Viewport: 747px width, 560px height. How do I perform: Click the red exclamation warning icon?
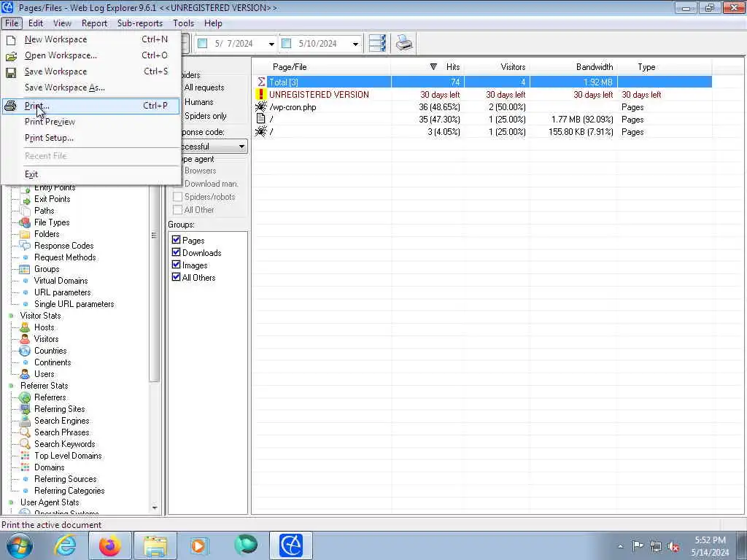click(x=261, y=94)
